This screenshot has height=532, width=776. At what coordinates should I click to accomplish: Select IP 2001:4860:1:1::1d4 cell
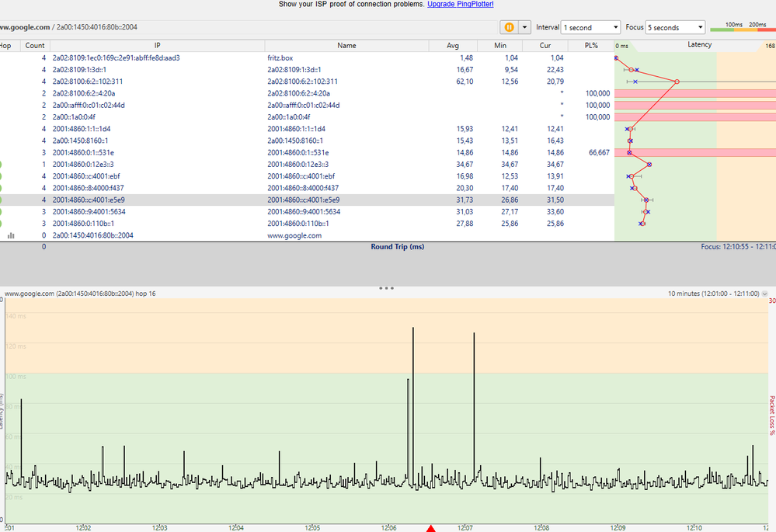(x=81, y=129)
